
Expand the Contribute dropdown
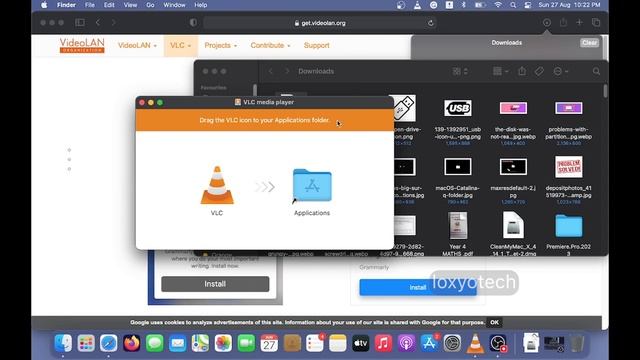(270, 45)
